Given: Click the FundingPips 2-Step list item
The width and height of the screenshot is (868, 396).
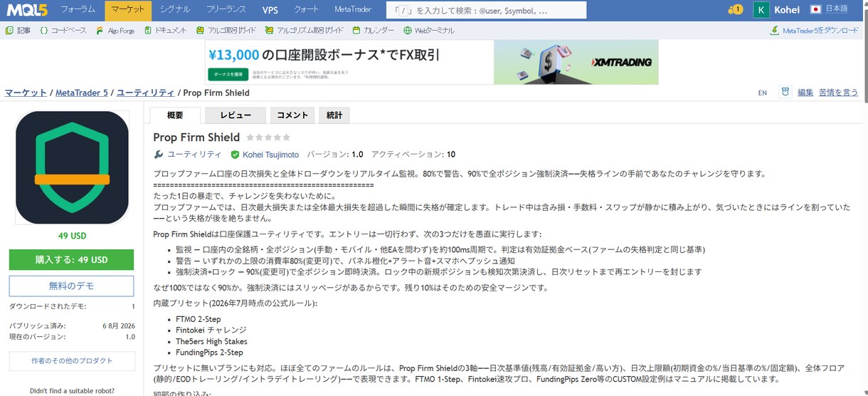Looking at the screenshot, I should (x=209, y=353).
